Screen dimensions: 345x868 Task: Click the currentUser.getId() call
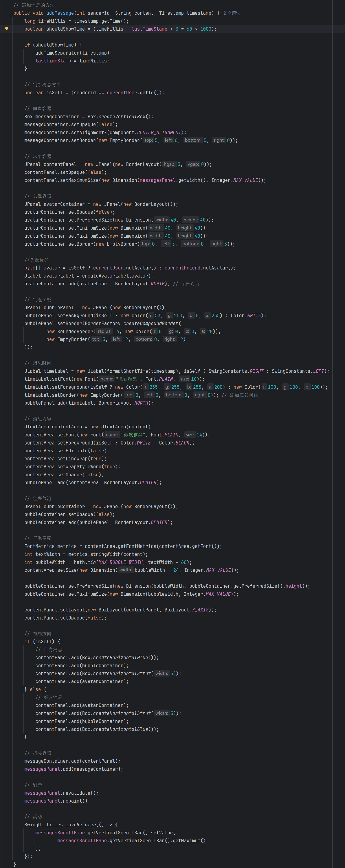(135, 92)
